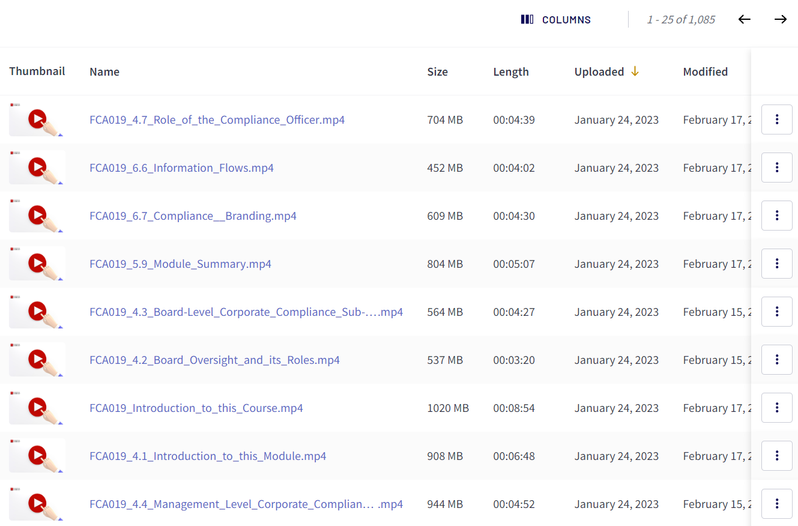Open more options for Board_Oversight_and_its_Roles video
Screen dimensions: 798x526
(777, 360)
